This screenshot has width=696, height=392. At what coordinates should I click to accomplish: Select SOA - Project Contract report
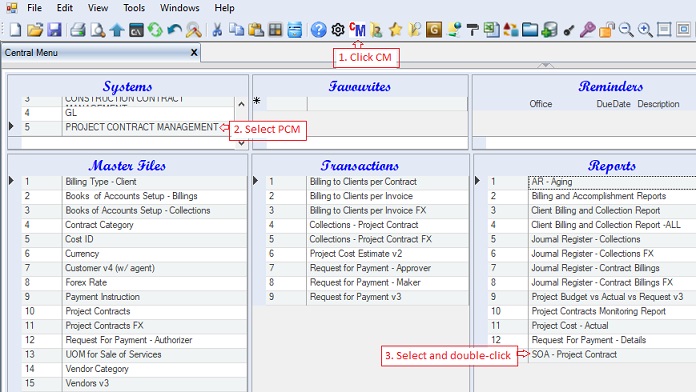tap(574, 354)
